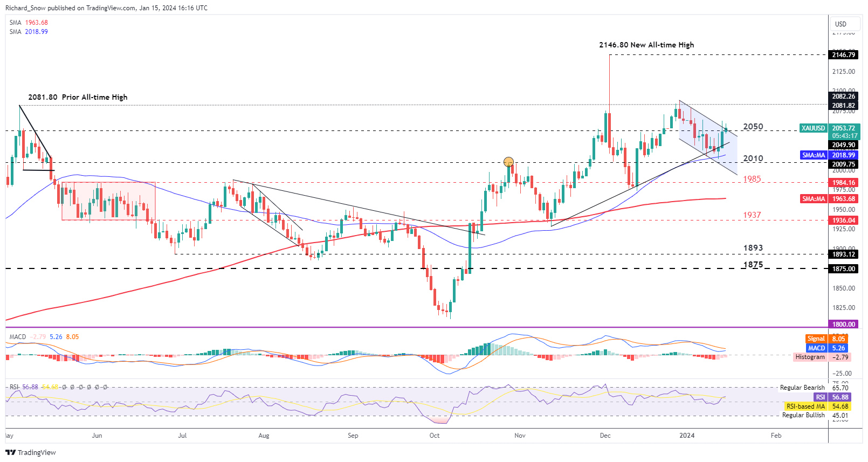Click the 2082.26 price axis label
Viewport: 868px width, 462px height.
(844, 96)
